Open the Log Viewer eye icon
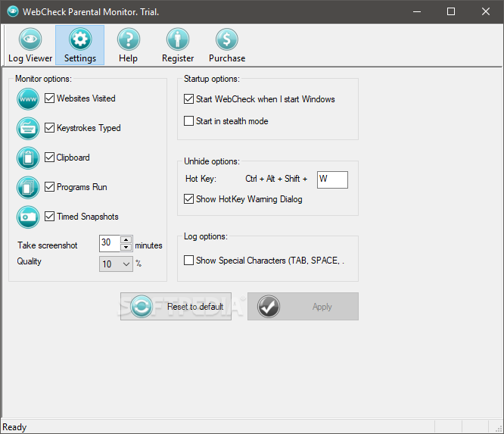504x434 pixels. (x=30, y=39)
